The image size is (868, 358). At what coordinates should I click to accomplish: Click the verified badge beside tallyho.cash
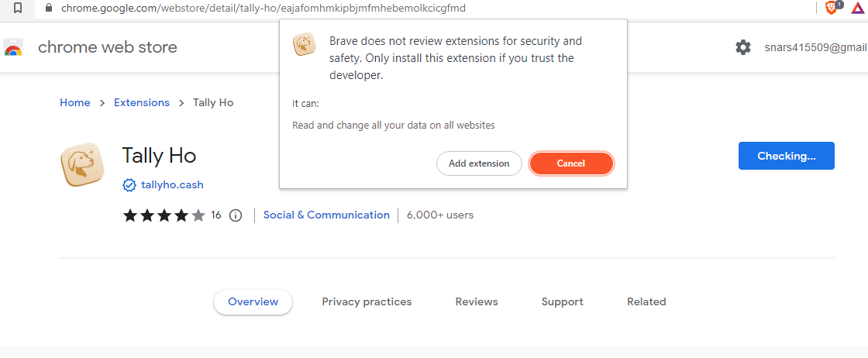point(129,184)
